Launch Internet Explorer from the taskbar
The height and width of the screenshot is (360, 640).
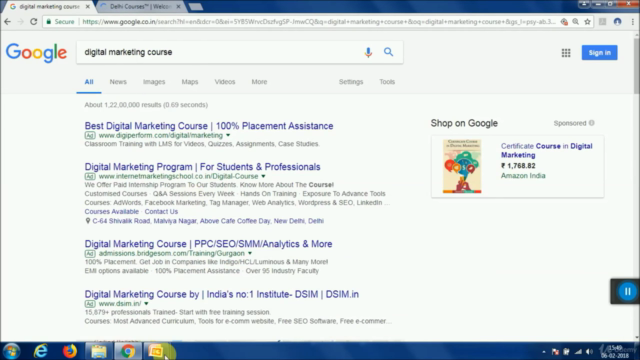[x=40, y=351]
